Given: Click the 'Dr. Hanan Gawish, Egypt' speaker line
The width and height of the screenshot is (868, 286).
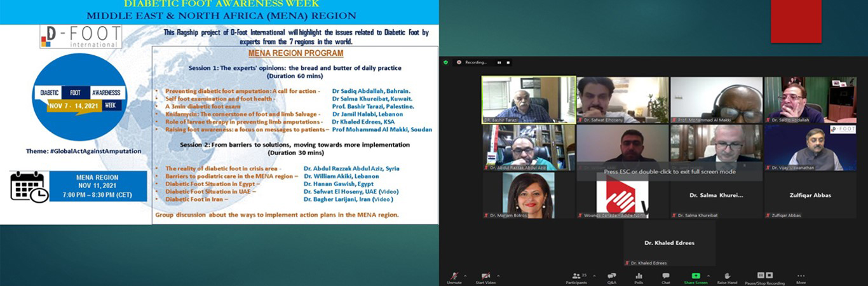Looking at the screenshot, I should [x=339, y=184].
